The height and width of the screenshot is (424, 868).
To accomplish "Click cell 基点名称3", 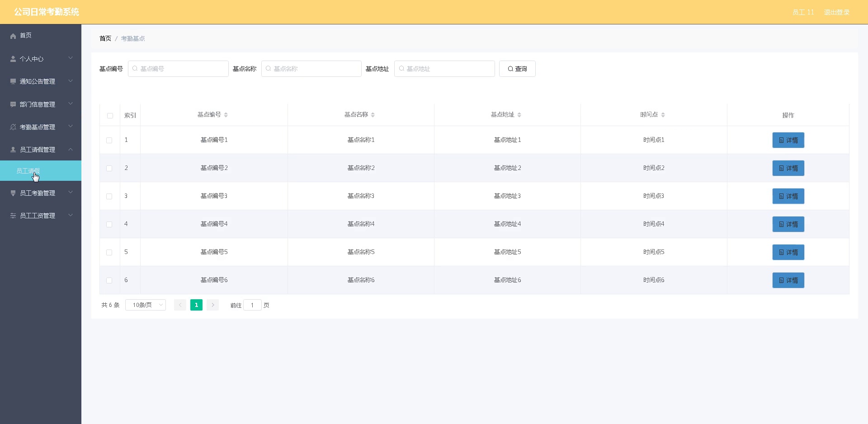I will [361, 196].
